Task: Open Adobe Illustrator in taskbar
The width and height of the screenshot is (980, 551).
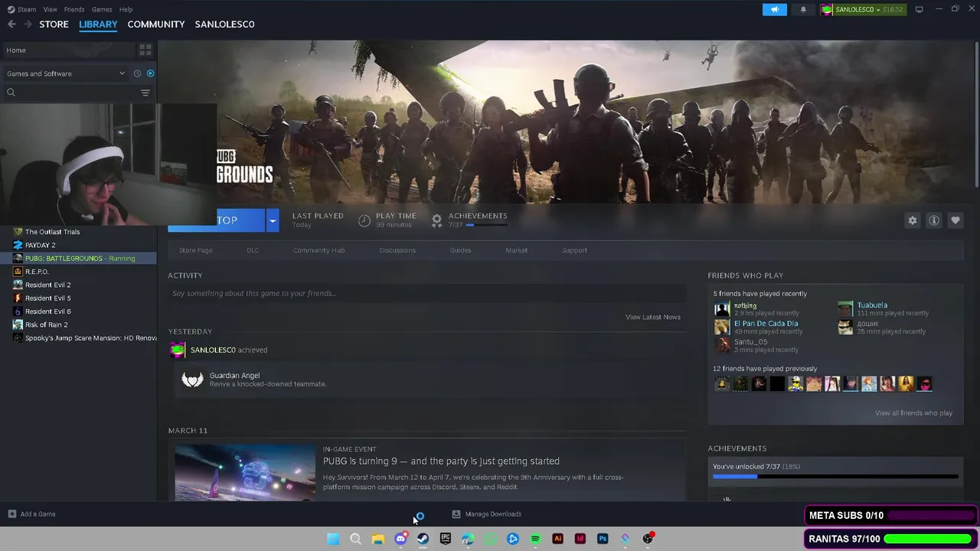Action: [x=557, y=539]
